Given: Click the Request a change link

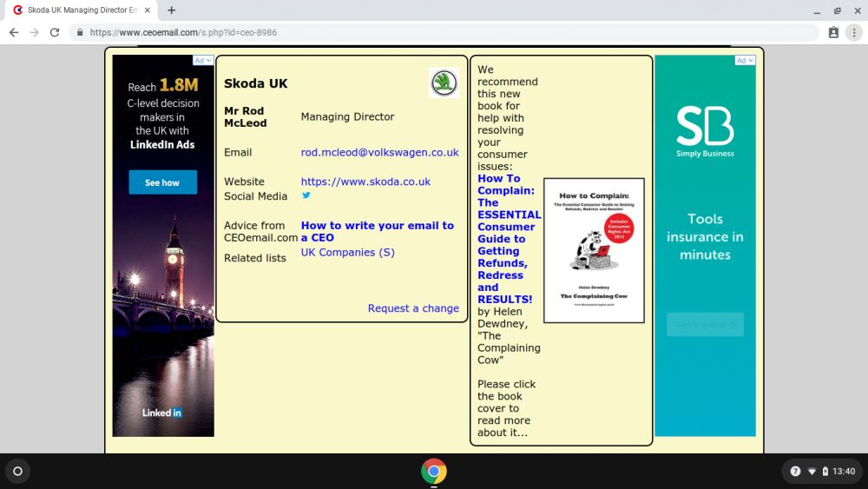Looking at the screenshot, I should 413,308.
